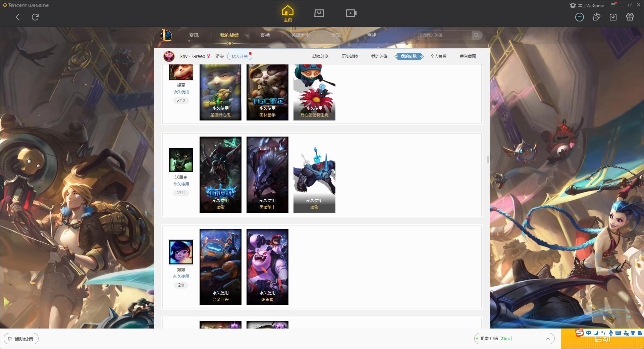
Task: Toggle Sogou 中 Chinese/English mode
Action: point(589,333)
